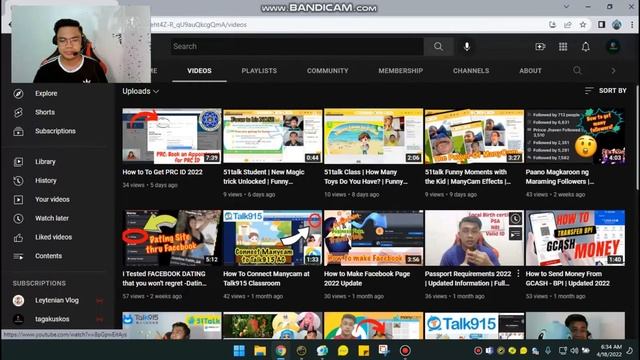
Task: Open 51talk Student New Magic trick video title
Action: click(x=264, y=177)
